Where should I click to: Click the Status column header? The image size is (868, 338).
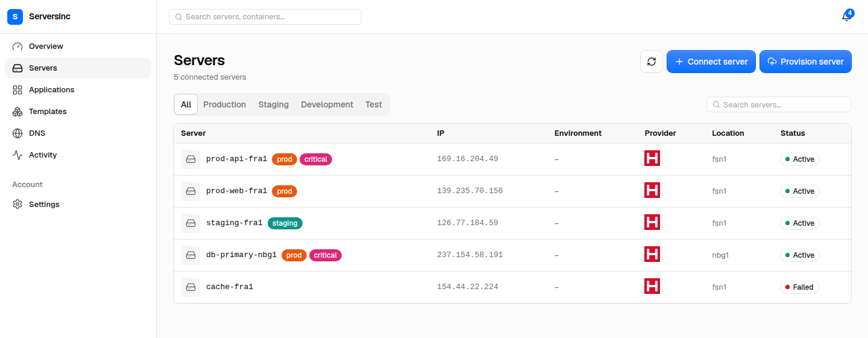(793, 133)
